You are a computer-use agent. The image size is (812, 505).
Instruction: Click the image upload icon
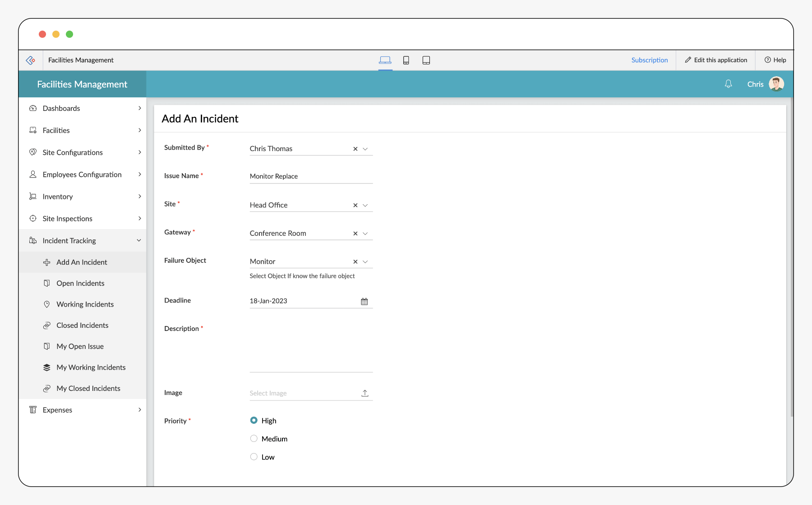[x=364, y=393]
